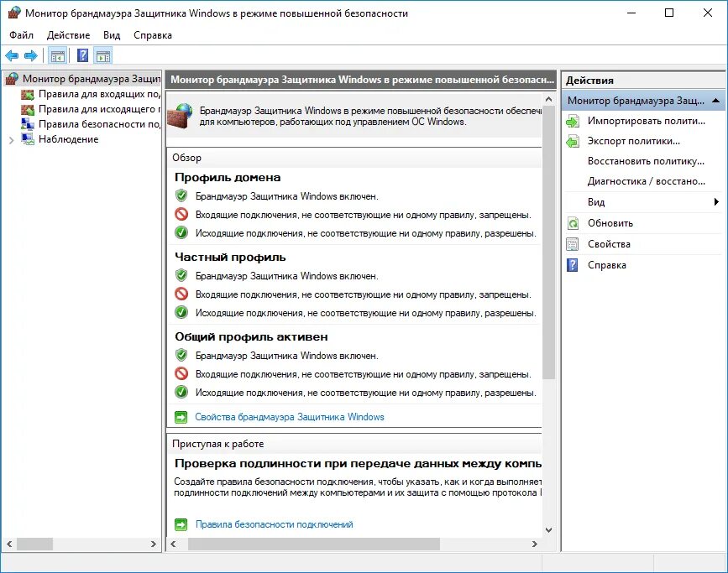Expand the Наблюдение tree node

click(11, 140)
